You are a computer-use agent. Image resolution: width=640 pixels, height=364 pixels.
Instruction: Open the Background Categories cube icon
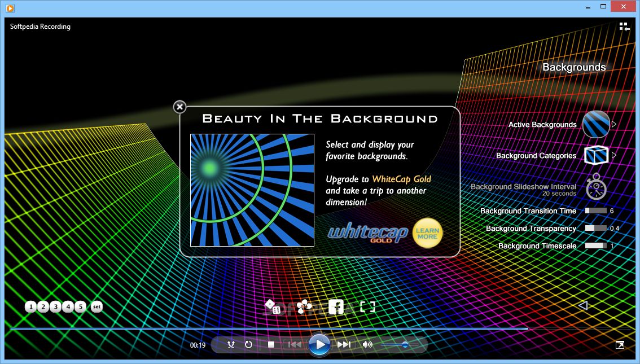click(x=597, y=155)
